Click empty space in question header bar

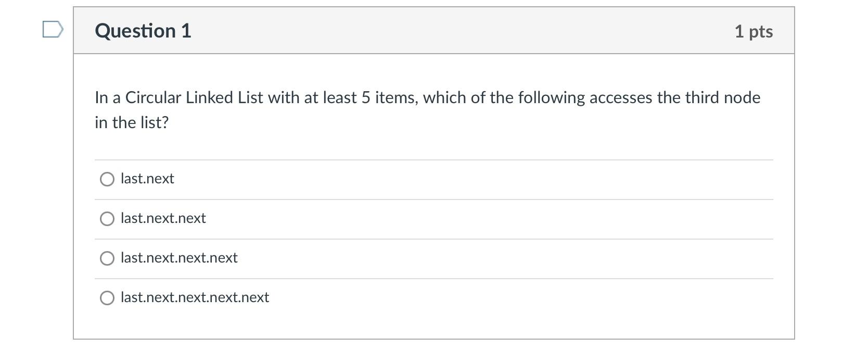point(463,31)
